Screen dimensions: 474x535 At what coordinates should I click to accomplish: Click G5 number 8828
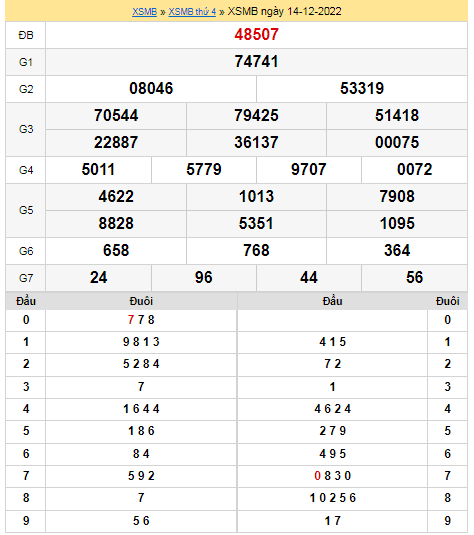[x=116, y=223]
